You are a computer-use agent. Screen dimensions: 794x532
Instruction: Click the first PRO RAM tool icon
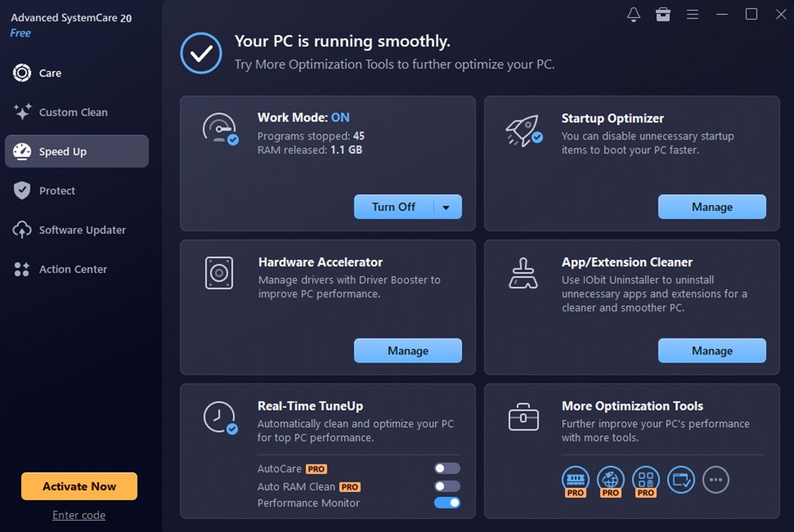tap(576, 481)
